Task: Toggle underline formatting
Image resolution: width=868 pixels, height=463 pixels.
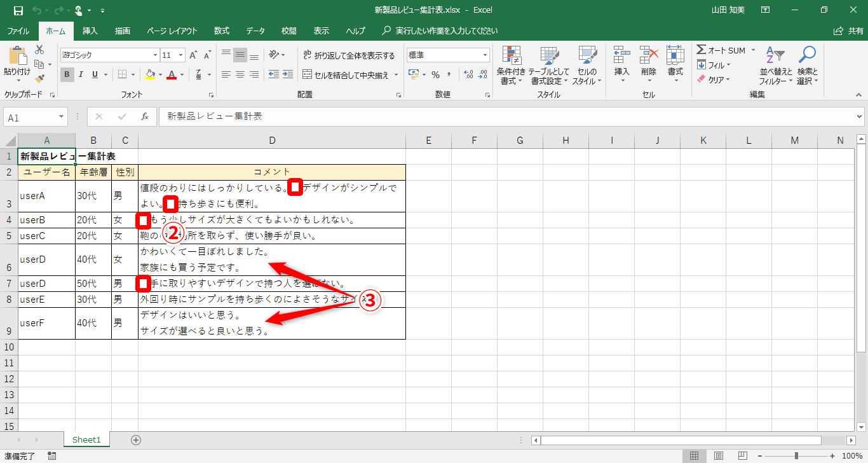Action: pos(95,74)
